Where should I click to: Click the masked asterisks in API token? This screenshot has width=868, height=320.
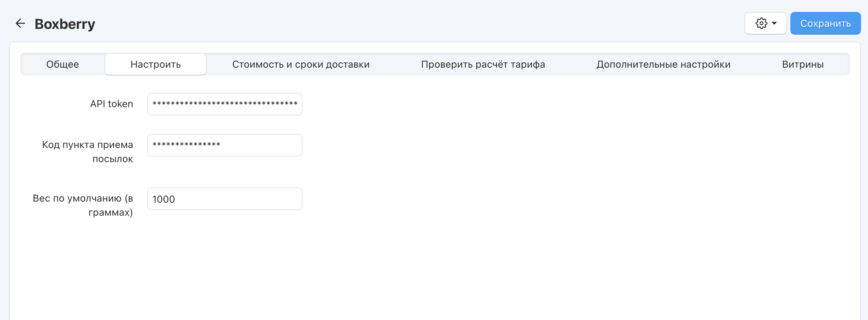click(x=225, y=104)
